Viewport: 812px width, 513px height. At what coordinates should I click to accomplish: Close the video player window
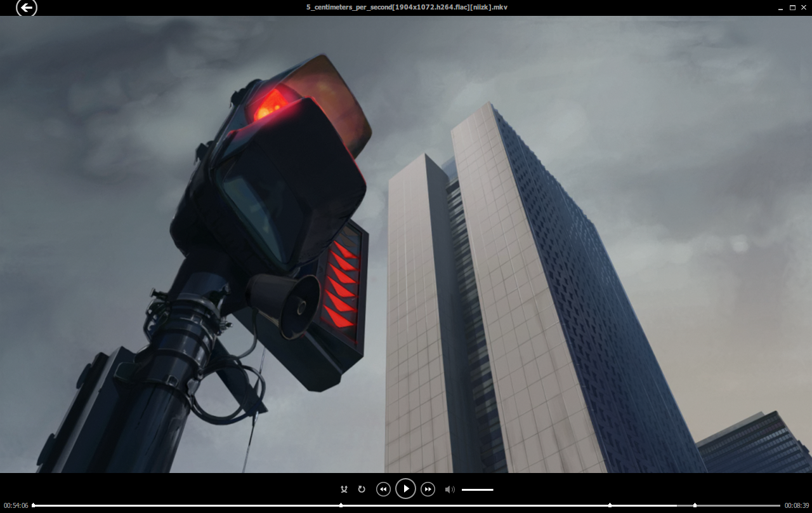click(804, 8)
